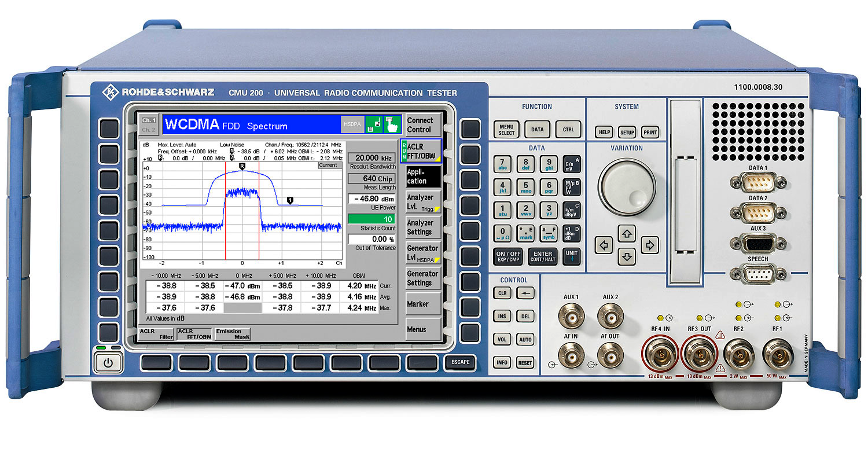Viewport: 868px width, 463px height.
Task: Push the VOL control key
Action: (x=502, y=340)
